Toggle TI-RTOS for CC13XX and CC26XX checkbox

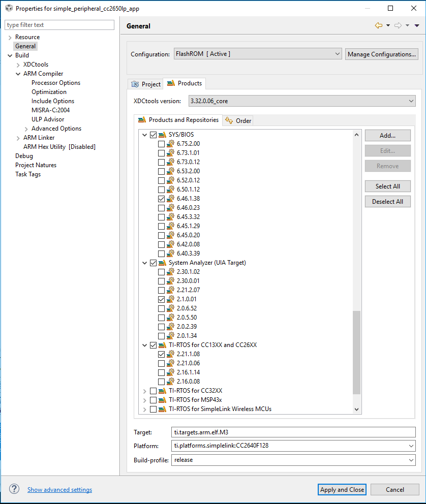154,345
